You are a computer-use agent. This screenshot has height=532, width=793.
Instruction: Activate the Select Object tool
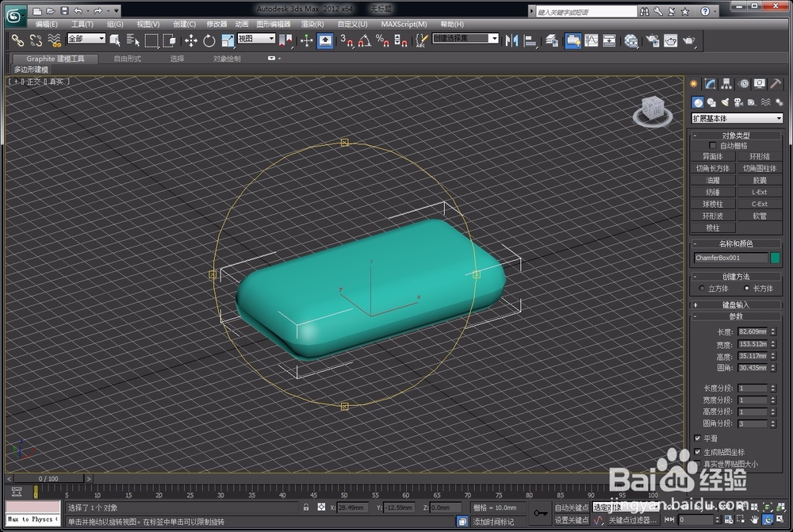115,40
